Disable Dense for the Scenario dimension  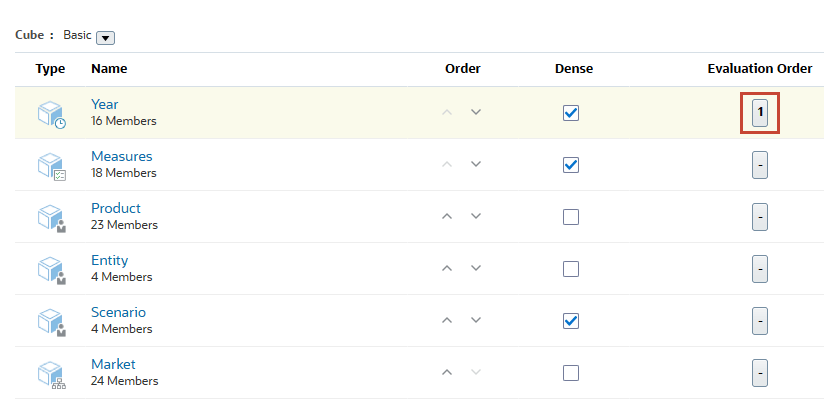571,321
